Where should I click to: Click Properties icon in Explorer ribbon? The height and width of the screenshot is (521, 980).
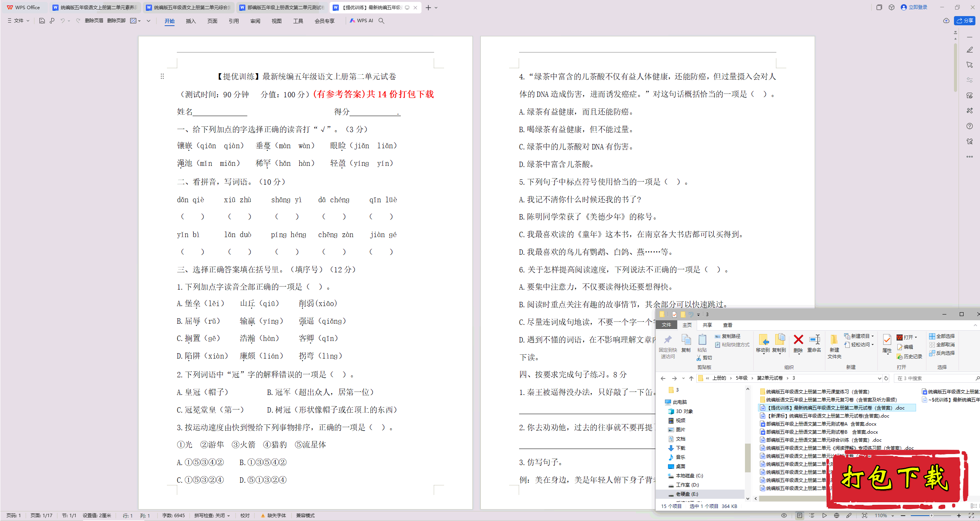pos(887,339)
